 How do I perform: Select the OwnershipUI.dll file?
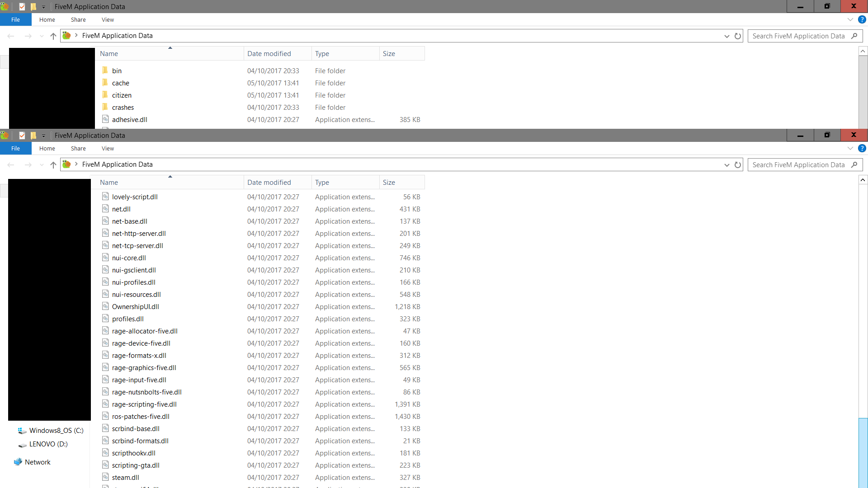(x=135, y=307)
